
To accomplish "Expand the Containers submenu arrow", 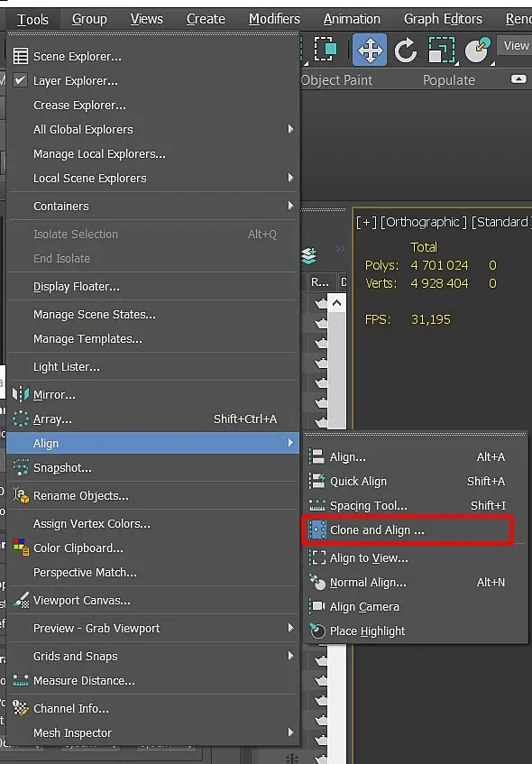I will [x=291, y=206].
